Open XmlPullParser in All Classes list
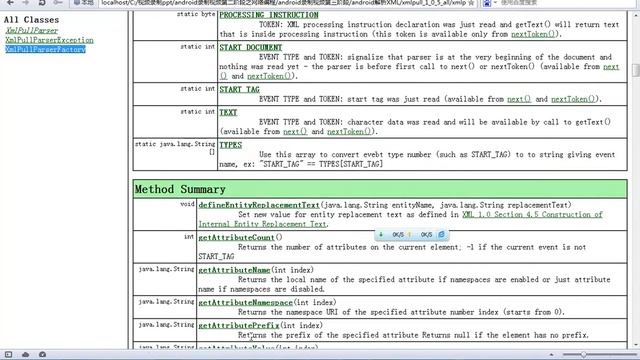Image resolution: width=640 pixels, height=360 pixels. (31, 30)
